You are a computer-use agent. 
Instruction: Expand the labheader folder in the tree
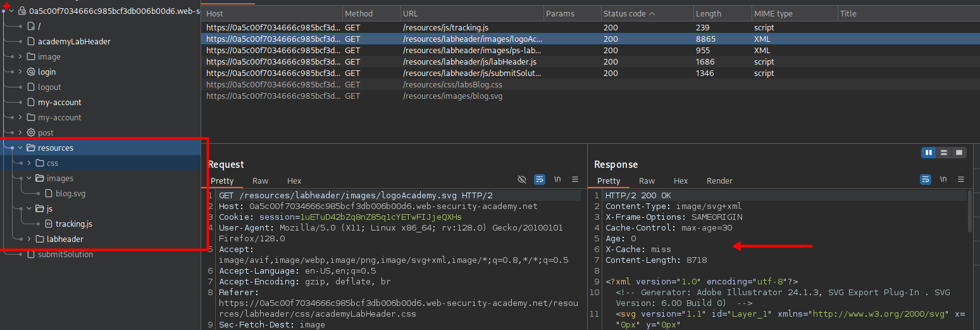pos(29,239)
